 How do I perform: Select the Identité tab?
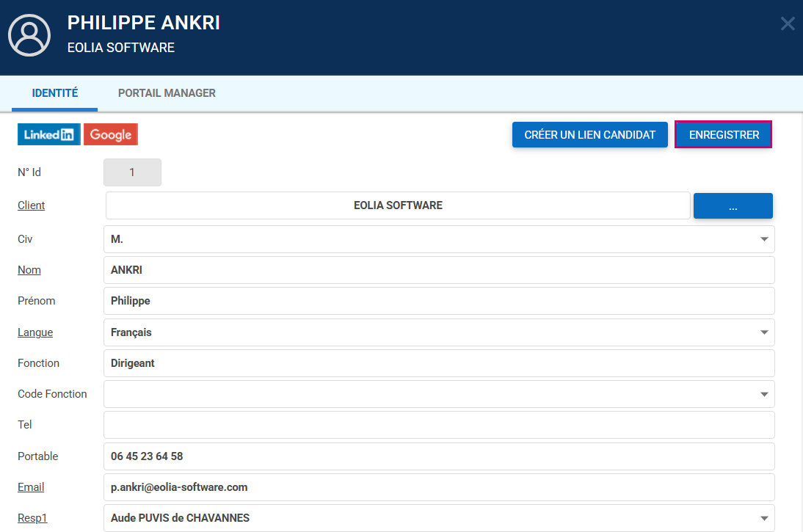click(55, 93)
